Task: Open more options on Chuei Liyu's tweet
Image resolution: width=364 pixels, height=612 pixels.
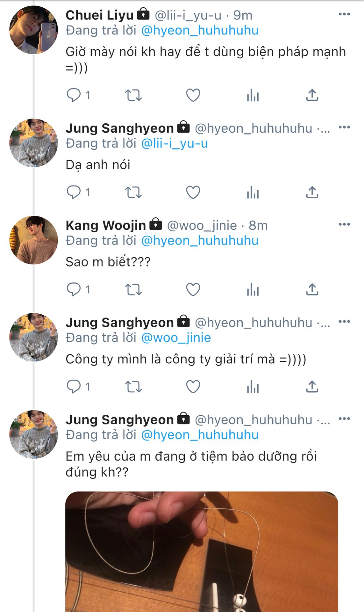Action: (x=344, y=14)
